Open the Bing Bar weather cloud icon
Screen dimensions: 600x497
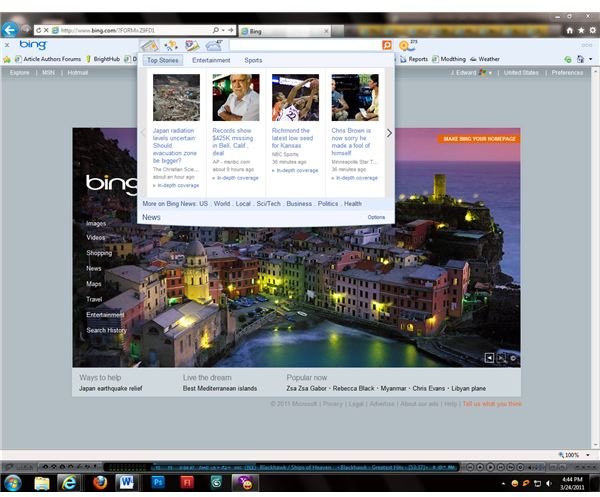click(x=214, y=46)
